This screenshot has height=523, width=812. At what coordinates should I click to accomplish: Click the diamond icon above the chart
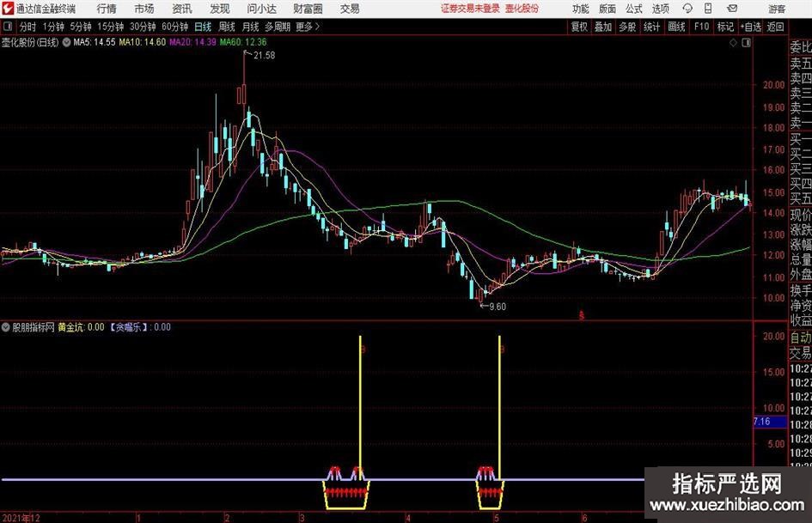click(x=733, y=43)
